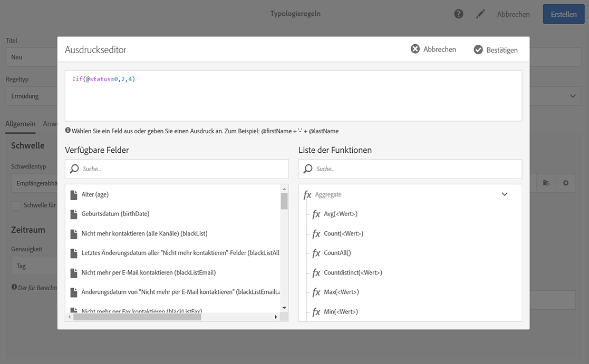Click the fx icon beside Max(<Wert>)

pyautogui.click(x=316, y=292)
